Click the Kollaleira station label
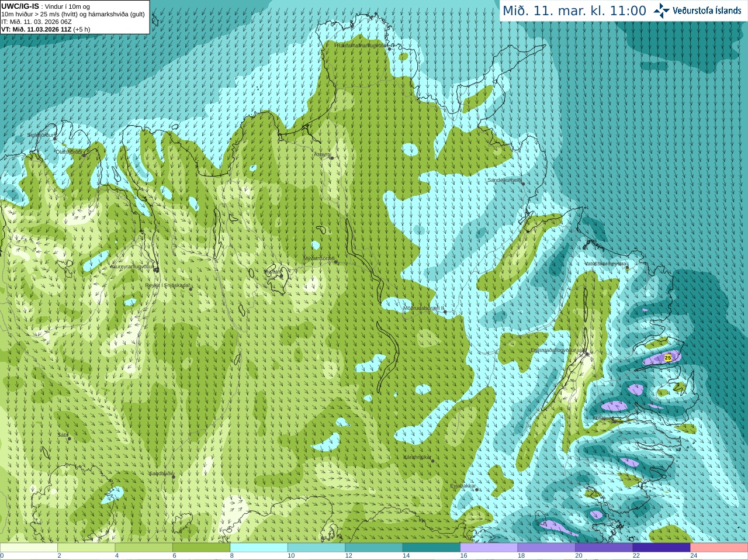The image size is (748, 560). 604,418
